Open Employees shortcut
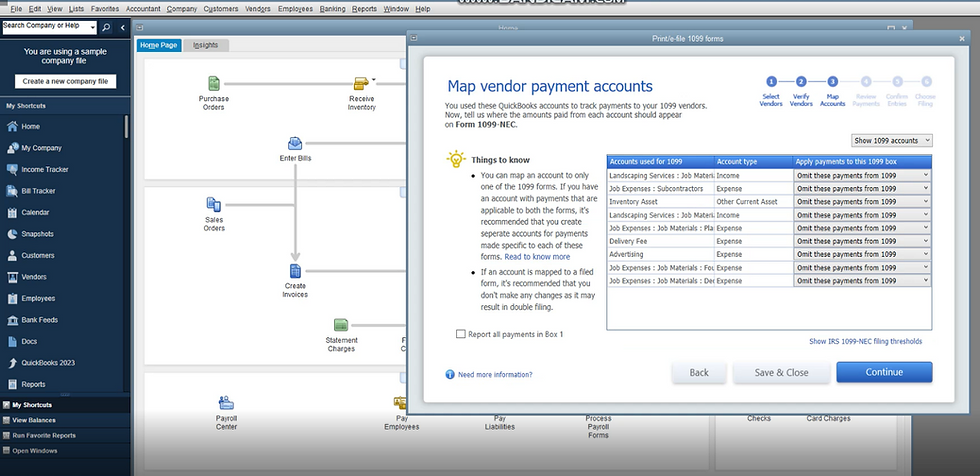 [x=38, y=299]
